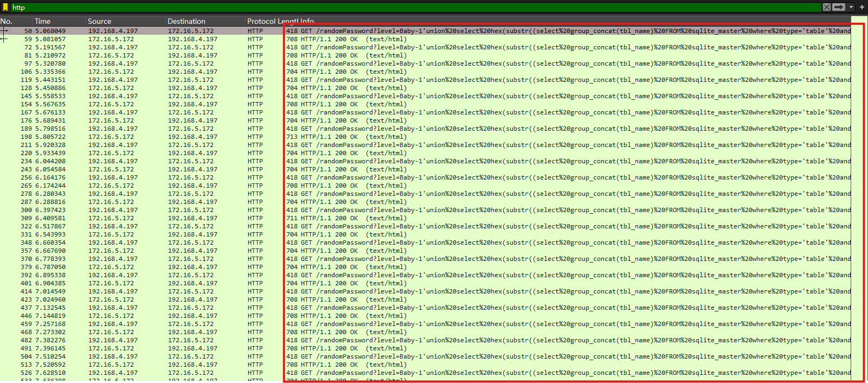The image size is (868, 383).
Task: Select packet 189 at time 5.798516
Action: (x=426, y=129)
